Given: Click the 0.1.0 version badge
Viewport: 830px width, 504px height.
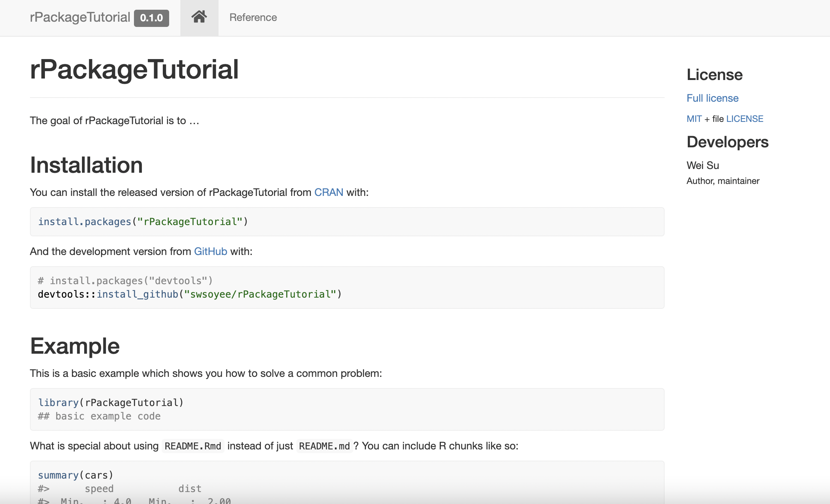Looking at the screenshot, I should (152, 18).
